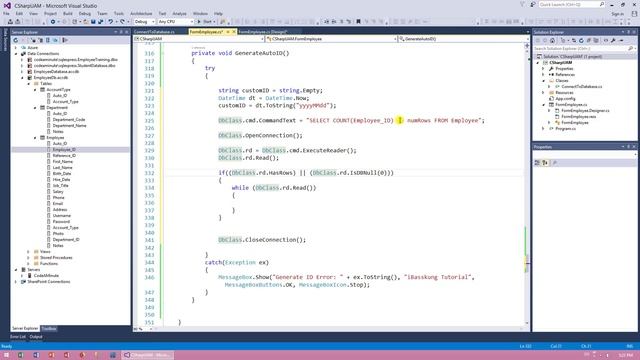
Task: Switch to FormEmployee.cs [Design] tab
Action: click(263, 32)
